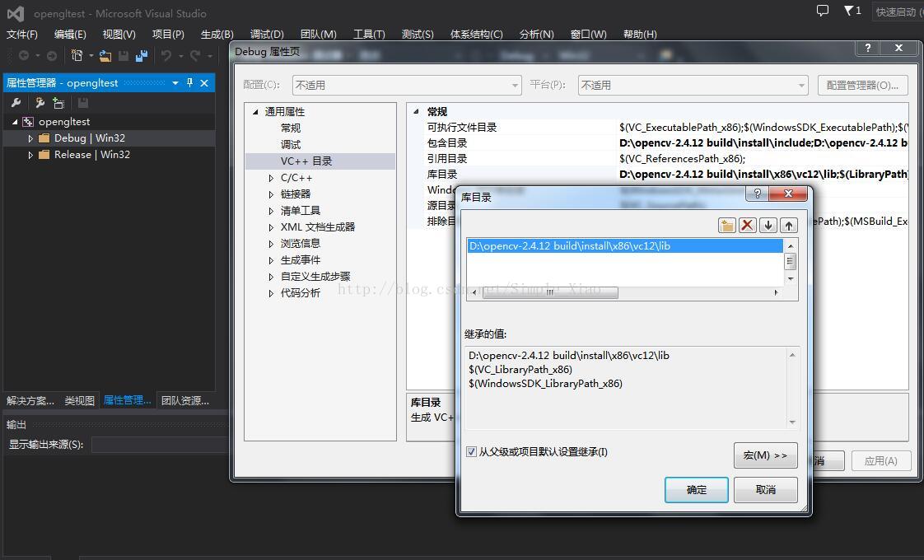Select 代码分析 in property tree
This screenshot has width=924, height=560.
pos(300,293)
